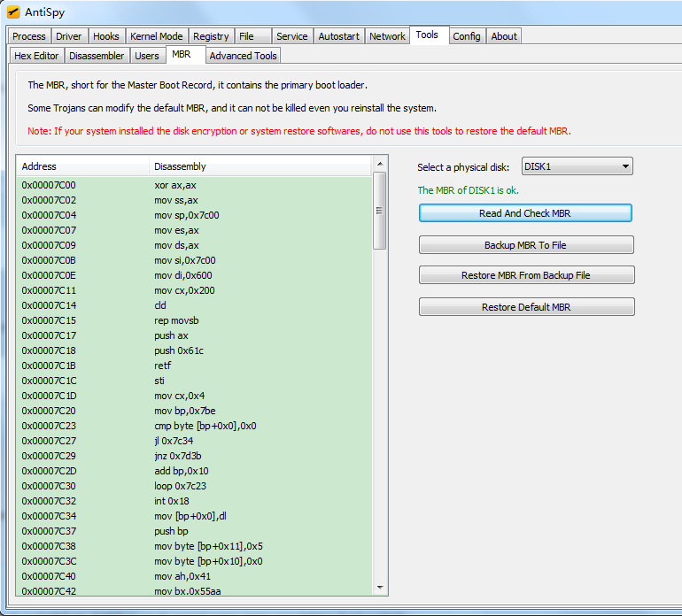Click the list's scroll down arrow
682x616 pixels.
tap(379, 588)
